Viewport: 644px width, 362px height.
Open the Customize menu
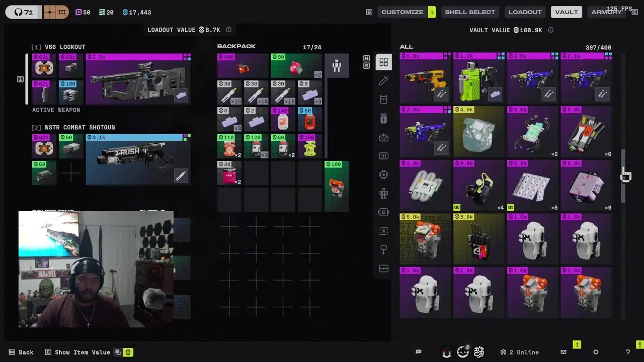click(x=403, y=12)
